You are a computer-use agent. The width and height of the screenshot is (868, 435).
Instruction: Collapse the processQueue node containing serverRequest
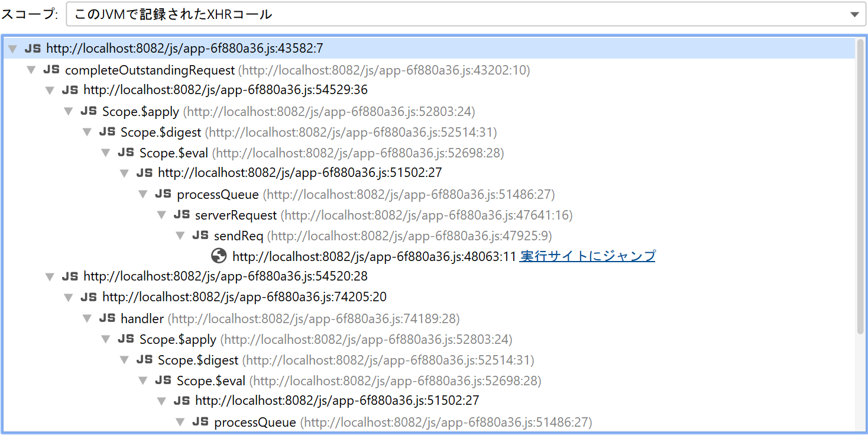click(144, 195)
